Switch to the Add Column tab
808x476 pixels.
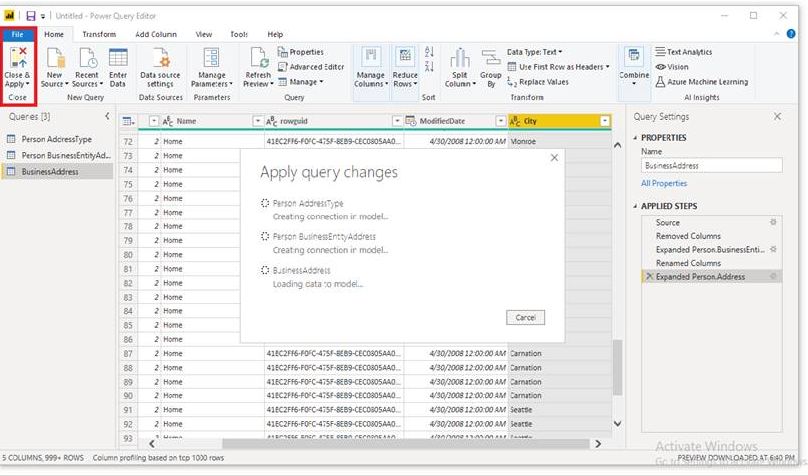coord(156,35)
